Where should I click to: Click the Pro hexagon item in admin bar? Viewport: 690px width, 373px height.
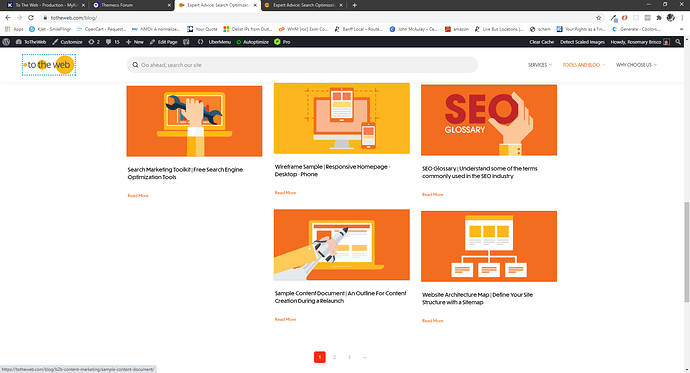click(282, 42)
